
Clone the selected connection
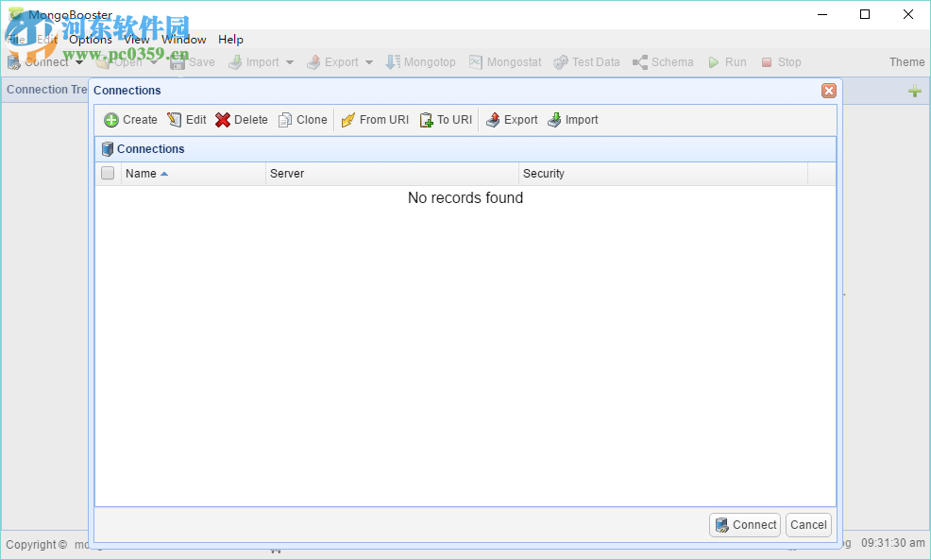302,120
